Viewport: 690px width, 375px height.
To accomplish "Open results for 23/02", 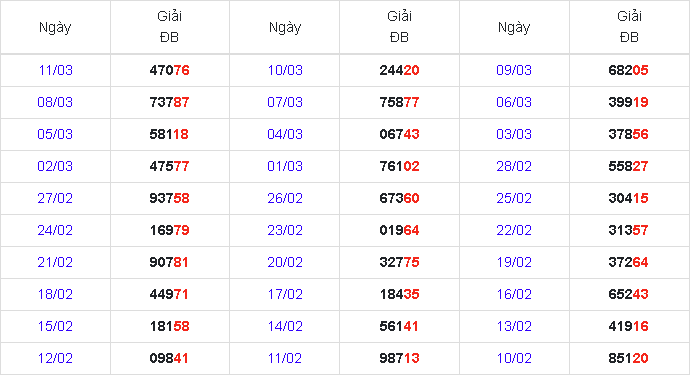I will coord(285,231).
